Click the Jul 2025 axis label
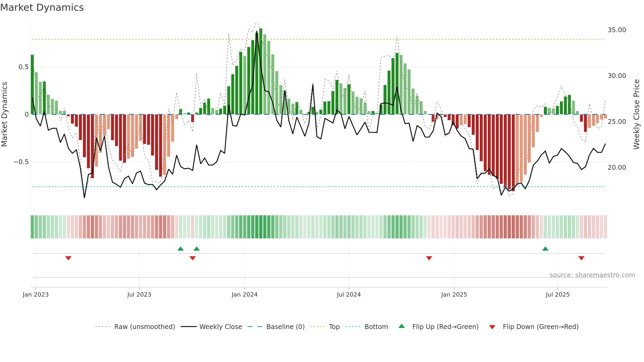This screenshot has width=644, height=362. tap(558, 294)
